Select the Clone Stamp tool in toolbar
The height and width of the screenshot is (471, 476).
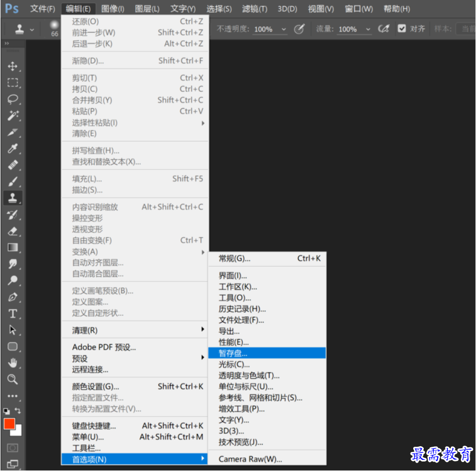(x=13, y=197)
